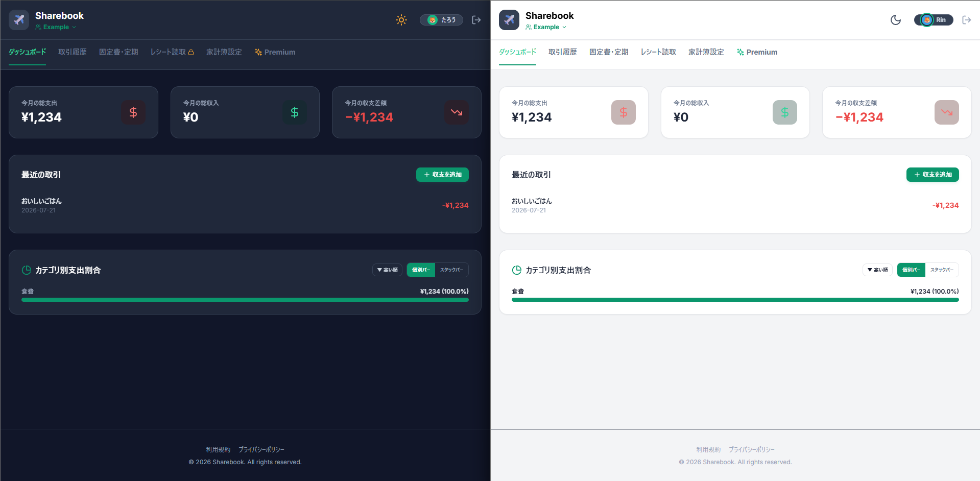The image size is (980, 481).
Task: Click the downward trend icon in dark window
Action: [457, 112]
